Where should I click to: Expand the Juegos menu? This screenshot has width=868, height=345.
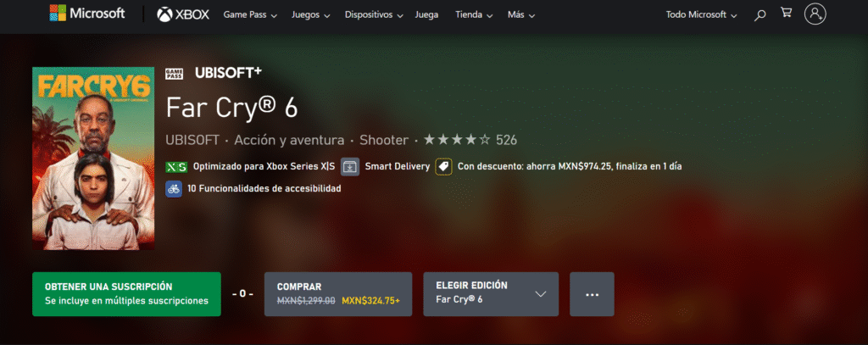pos(310,15)
